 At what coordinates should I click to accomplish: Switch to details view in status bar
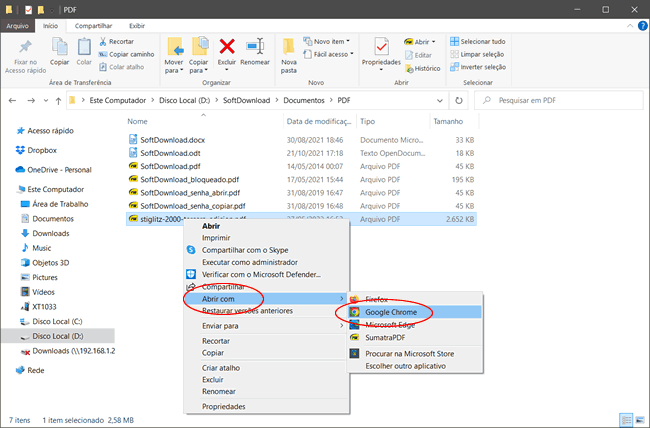click(x=625, y=419)
